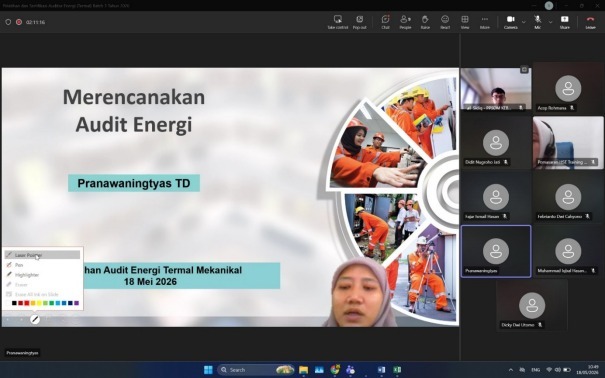Open the Take control option in Teams

338,22
